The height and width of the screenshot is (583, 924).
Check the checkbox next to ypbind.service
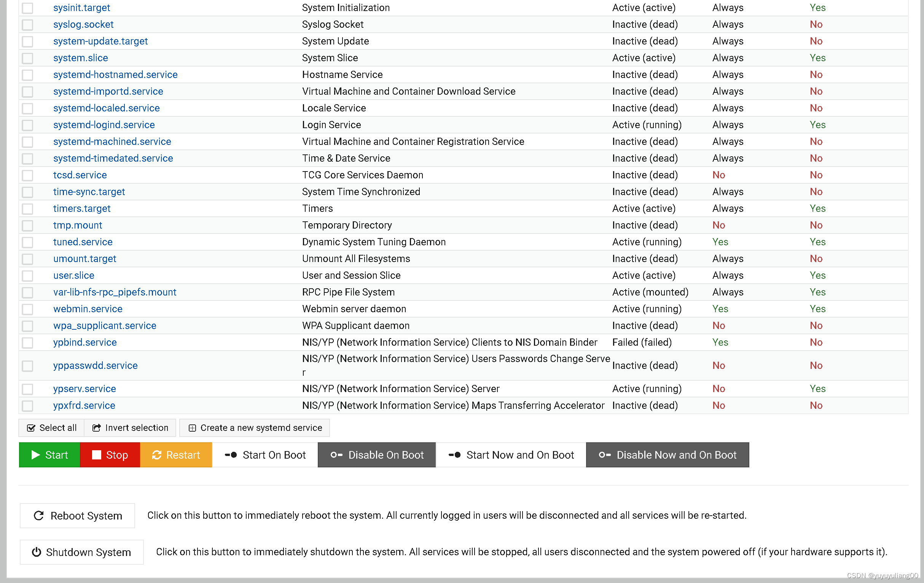[27, 343]
